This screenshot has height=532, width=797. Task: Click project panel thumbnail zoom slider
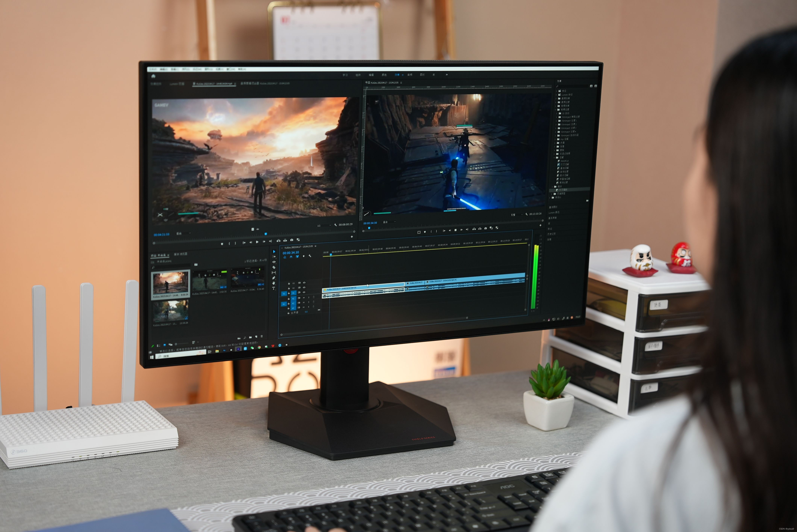(x=176, y=344)
